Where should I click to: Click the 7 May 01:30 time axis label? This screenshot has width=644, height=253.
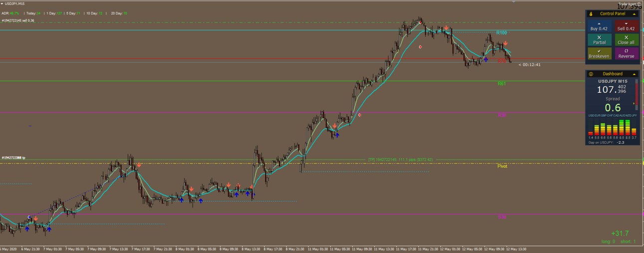pyautogui.click(x=51, y=249)
